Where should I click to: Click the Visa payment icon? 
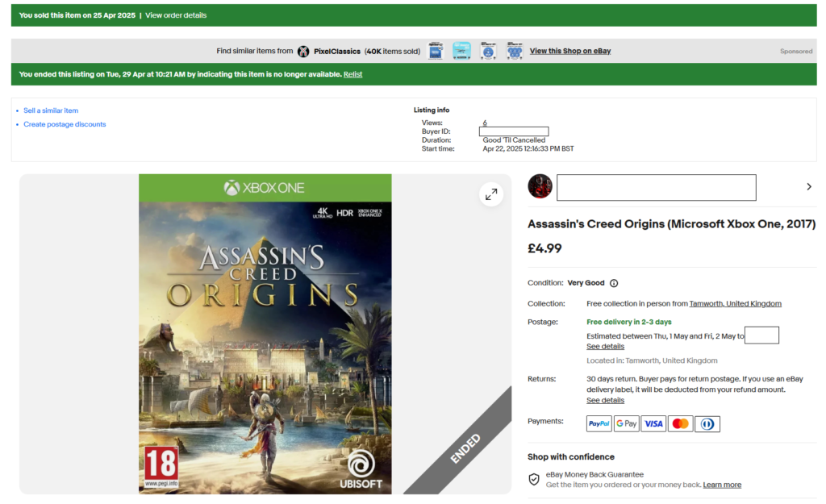coord(653,424)
